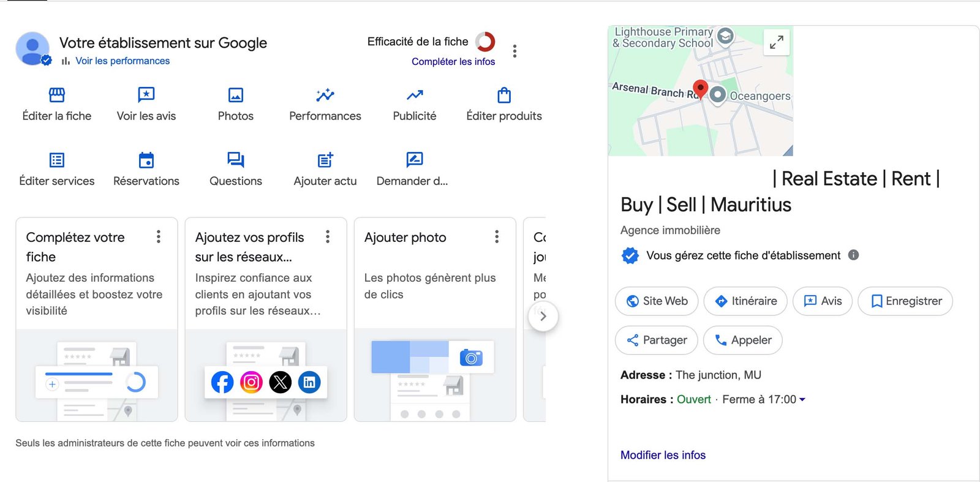Click the Ajoutez vos profils sur les réseaux title
Viewport: 980px width, 482px height.
click(x=249, y=247)
